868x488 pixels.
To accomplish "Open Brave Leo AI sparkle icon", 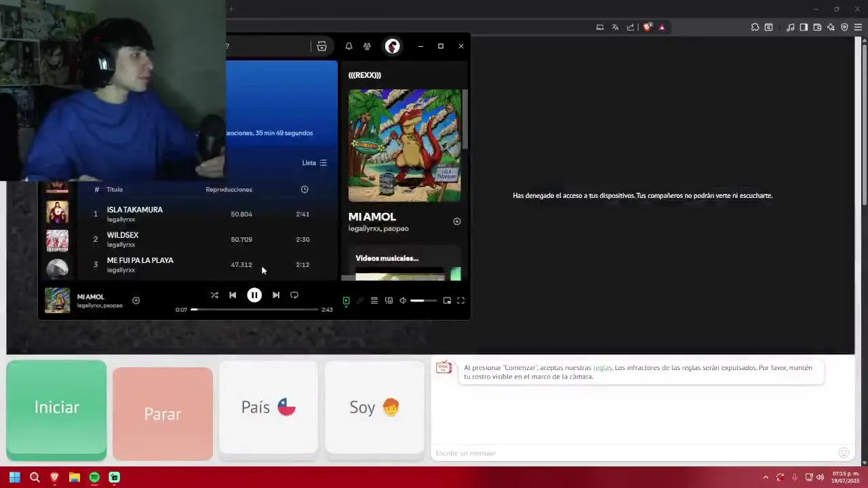I will click(831, 27).
